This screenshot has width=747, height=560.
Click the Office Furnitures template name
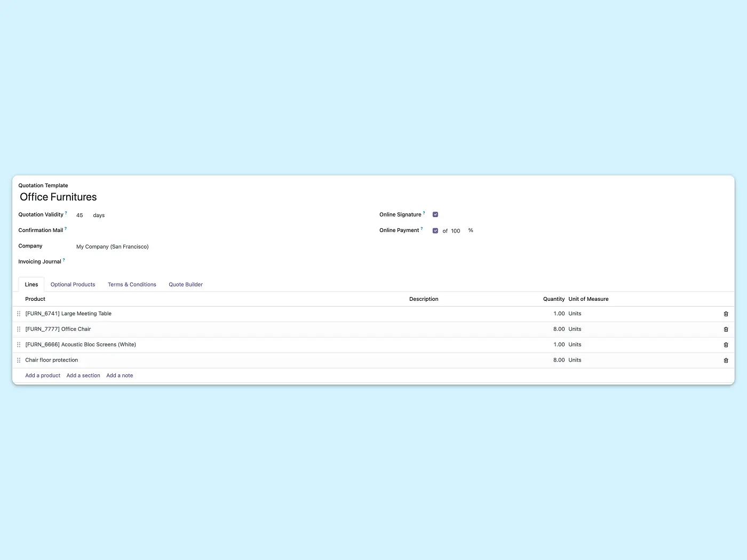tap(59, 197)
